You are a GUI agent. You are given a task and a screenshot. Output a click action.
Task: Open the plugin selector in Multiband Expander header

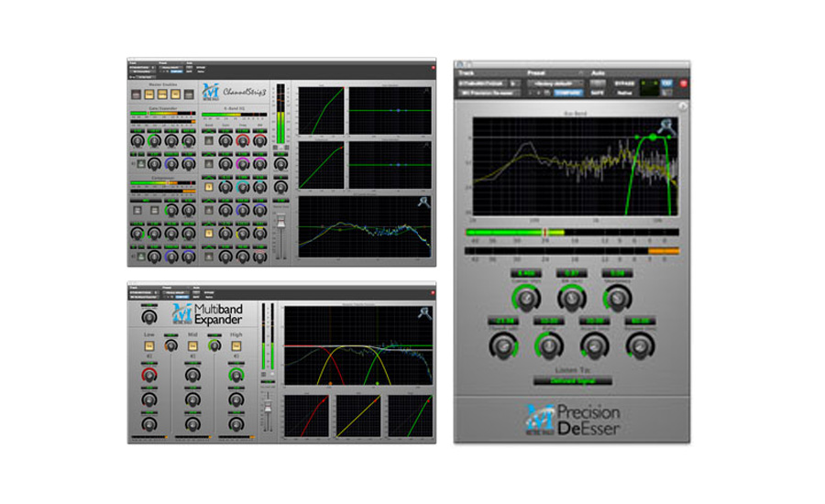144,297
